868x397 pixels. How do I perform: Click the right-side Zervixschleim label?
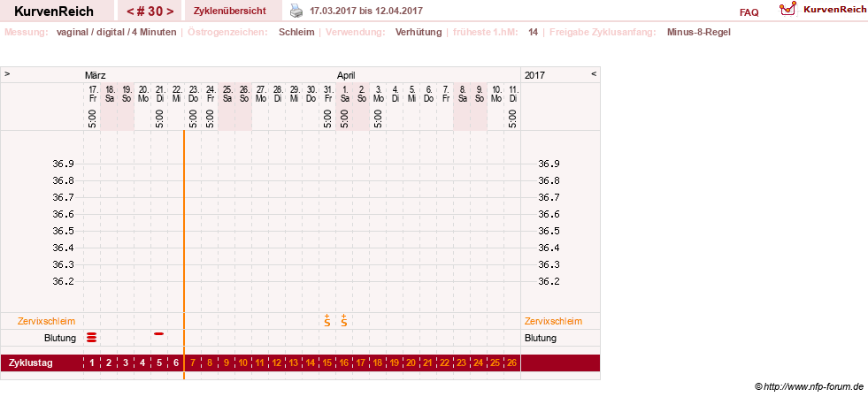coord(554,321)
